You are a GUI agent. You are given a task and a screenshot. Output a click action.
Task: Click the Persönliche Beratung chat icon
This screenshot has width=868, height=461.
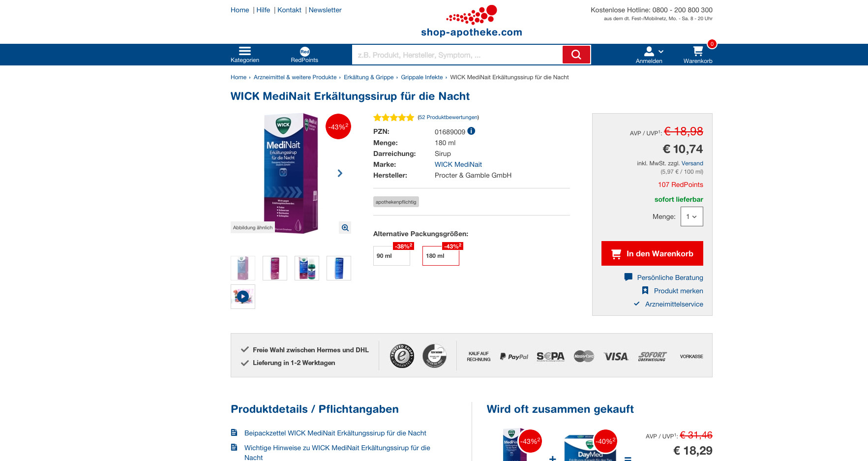point(628,277)
